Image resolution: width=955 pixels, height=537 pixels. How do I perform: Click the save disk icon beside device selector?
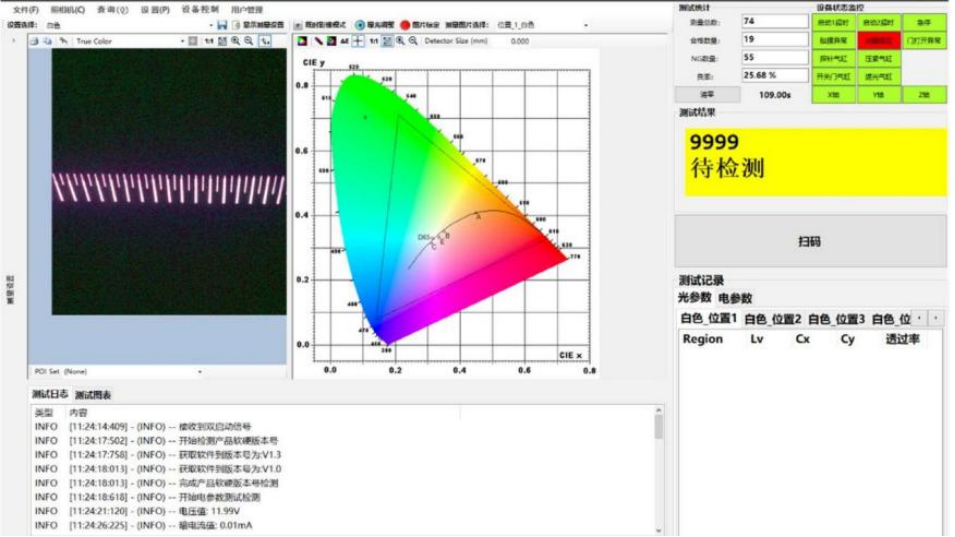point(222,25)
